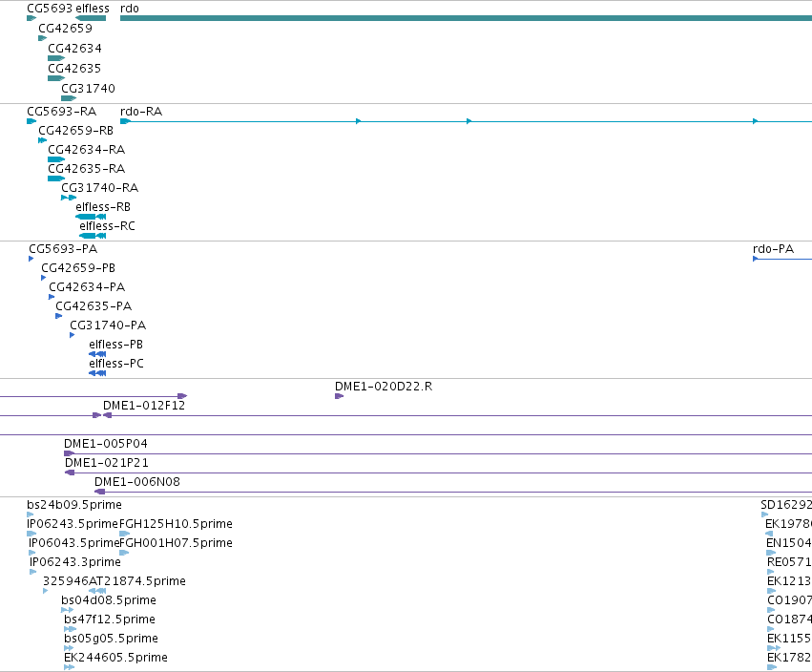The height and width of the screenshot is (672, 812).
Task: Click clone label DME1-005P04
Action: 106,444
